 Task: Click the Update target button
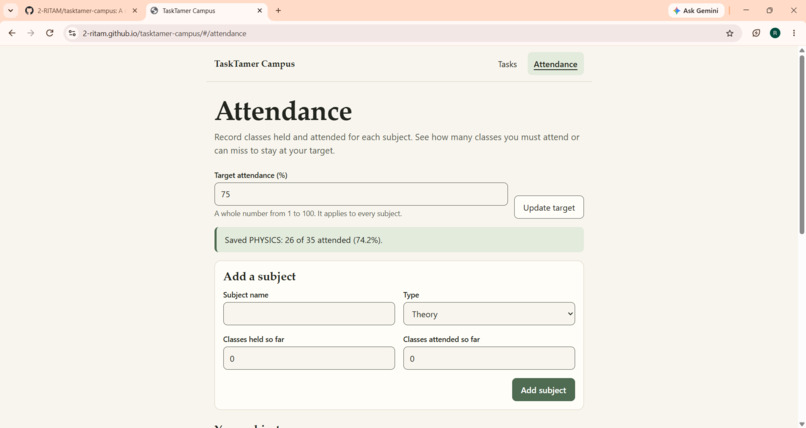click(548, 207)
